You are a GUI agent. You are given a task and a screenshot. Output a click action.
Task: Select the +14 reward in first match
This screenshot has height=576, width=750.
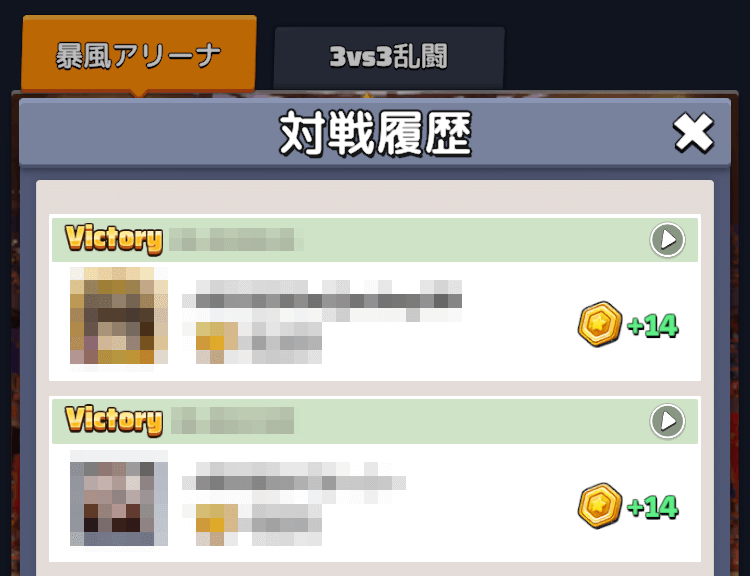[652, 326]
